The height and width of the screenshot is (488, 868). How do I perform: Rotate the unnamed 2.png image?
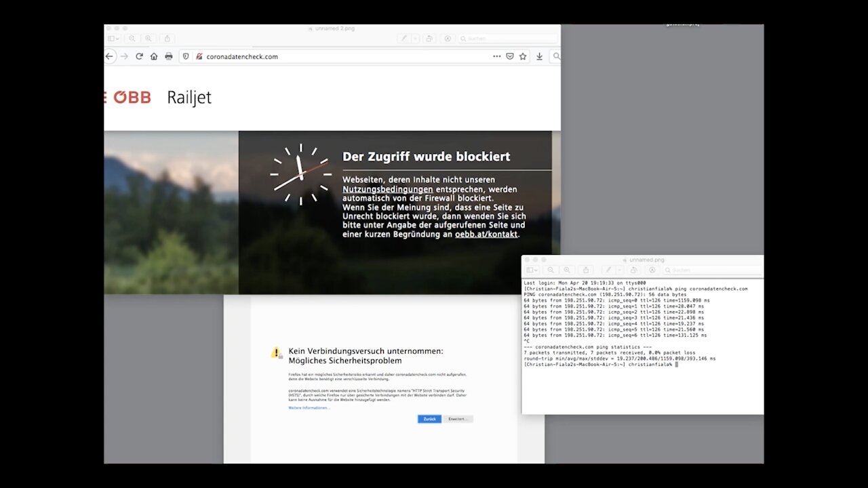(429, 39)
